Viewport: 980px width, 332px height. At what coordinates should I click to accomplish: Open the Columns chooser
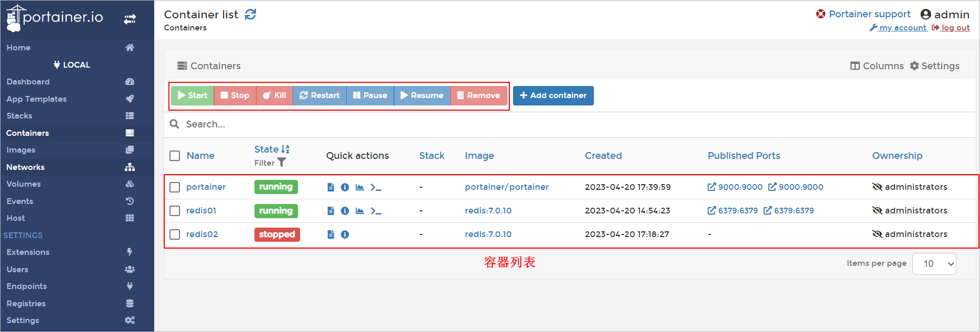pos(877,66)
